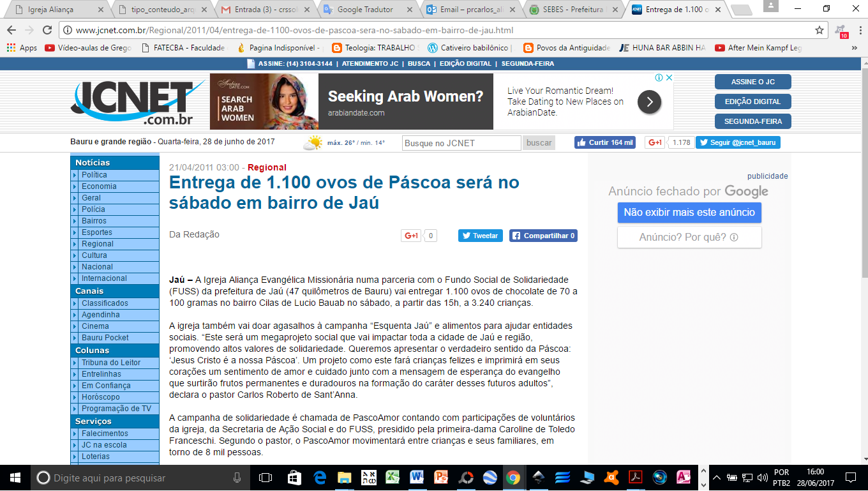The height and width of the screenshot is (491, 868).
Task: Click Anúncio? Por quê? button
Action: (689, 238)
